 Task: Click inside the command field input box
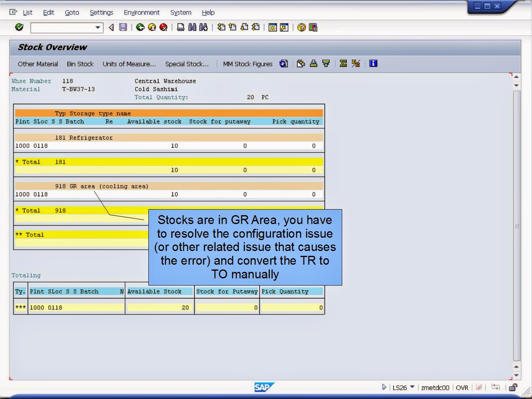pos(60,27)
